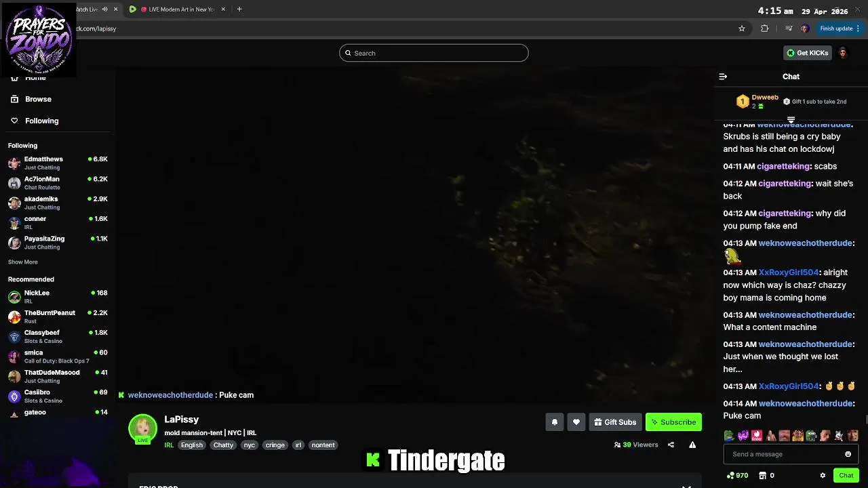Image resolution: width=868 pixels, height=488 pixels.
Task: Open the share stream icon
Action: (671, 445)
